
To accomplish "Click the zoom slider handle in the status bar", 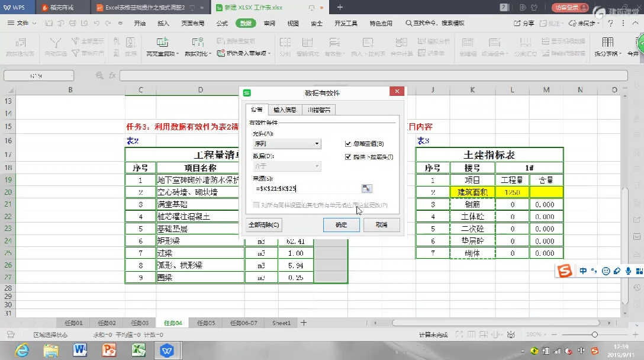I will coord(594,335).
